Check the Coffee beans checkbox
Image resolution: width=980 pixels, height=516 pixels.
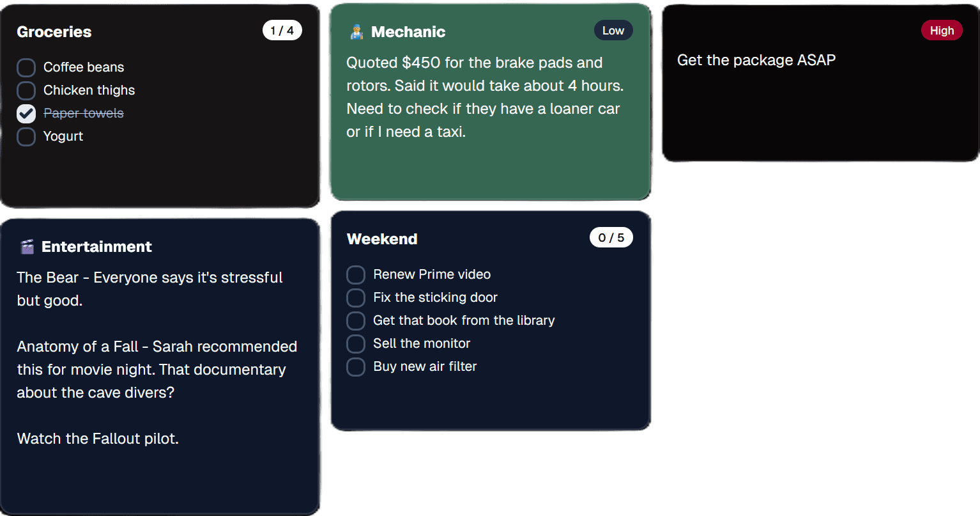(26, 68)
